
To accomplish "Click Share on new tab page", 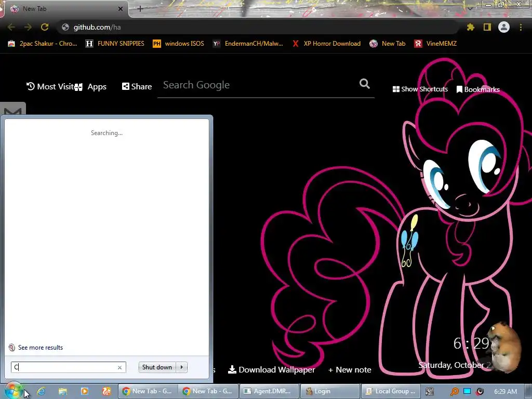I will click(x=137, y=87).
